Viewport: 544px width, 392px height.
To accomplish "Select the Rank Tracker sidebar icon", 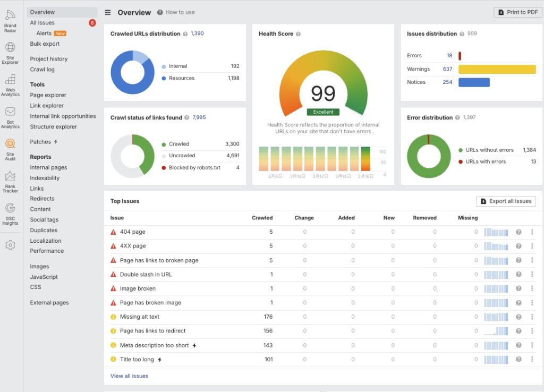I will pos(10,180).
